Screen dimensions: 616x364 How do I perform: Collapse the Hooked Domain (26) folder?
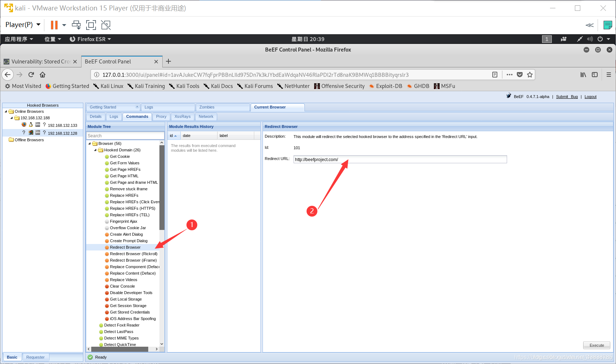(95, 150)
